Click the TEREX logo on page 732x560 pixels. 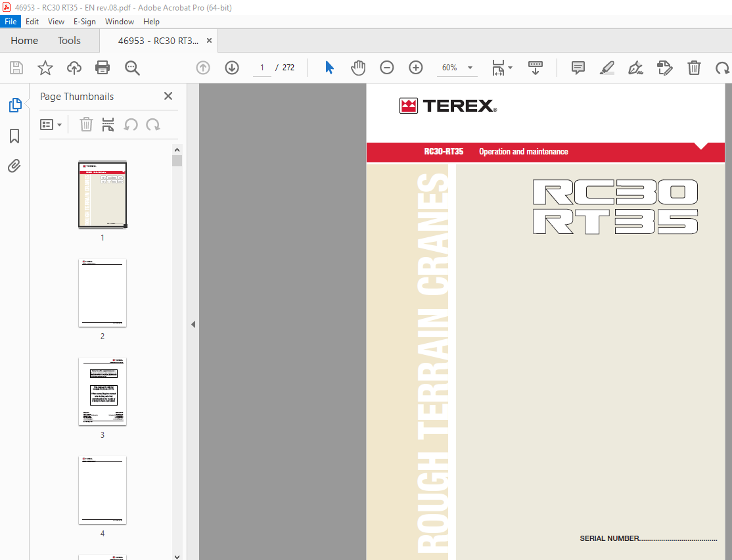point(448,106)
